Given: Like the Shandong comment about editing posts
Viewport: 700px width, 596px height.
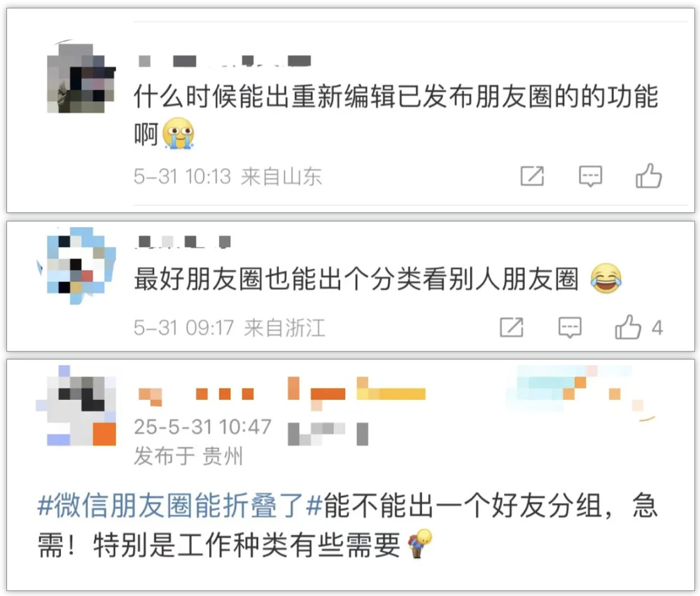Looking at the screenshot, I should pyautogui.click(x=648, y=175).
